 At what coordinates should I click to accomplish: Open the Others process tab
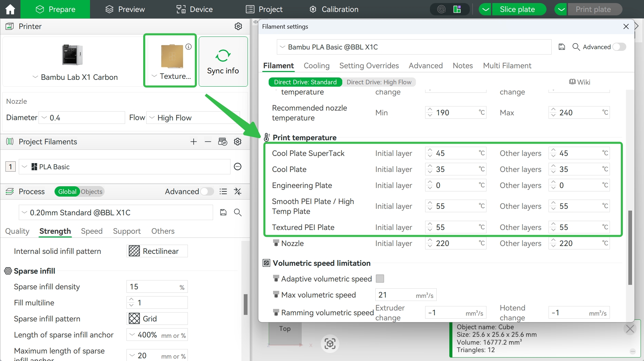tap(163, 231)
